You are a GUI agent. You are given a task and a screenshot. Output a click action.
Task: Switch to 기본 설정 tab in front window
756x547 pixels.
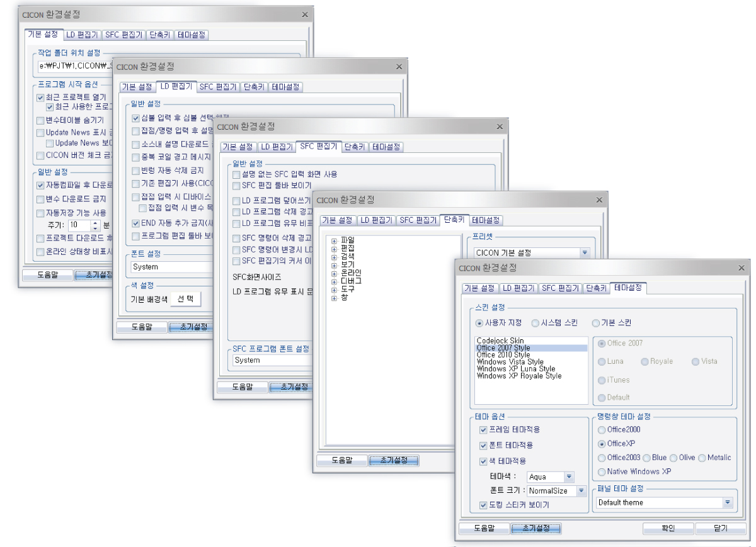(479, 288)
